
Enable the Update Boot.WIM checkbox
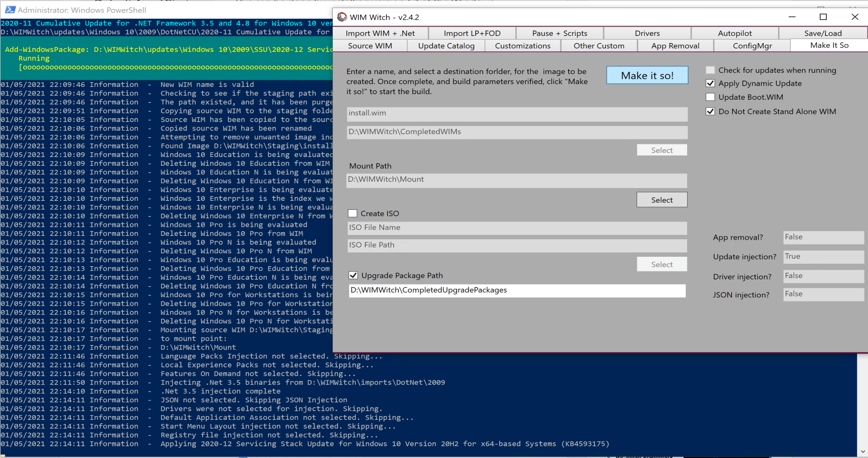click(x=710, y=97)
